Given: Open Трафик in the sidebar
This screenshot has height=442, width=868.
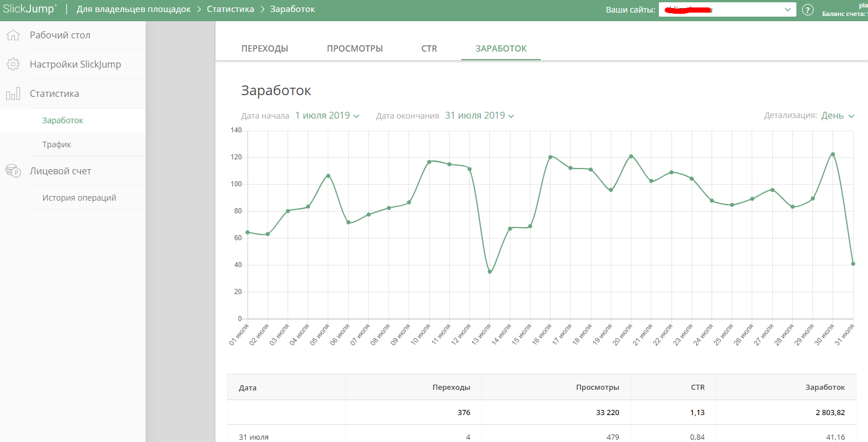Looking at the screenshot, I should [x=57, y=144].
